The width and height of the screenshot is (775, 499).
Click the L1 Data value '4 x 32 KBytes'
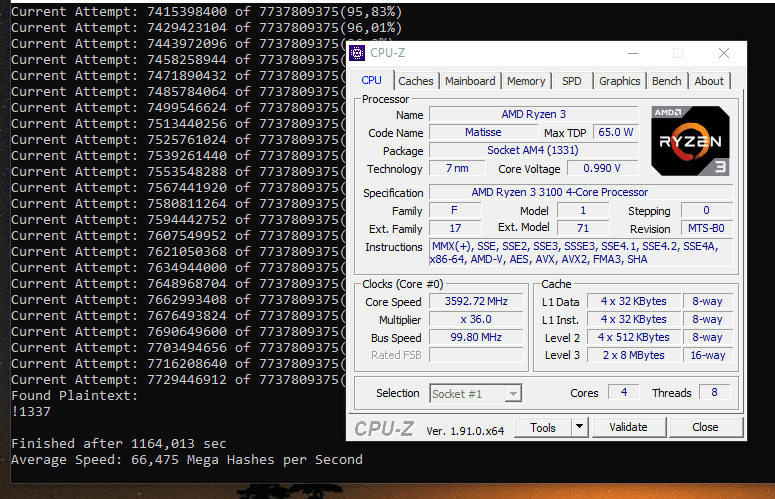pos(633,301)
